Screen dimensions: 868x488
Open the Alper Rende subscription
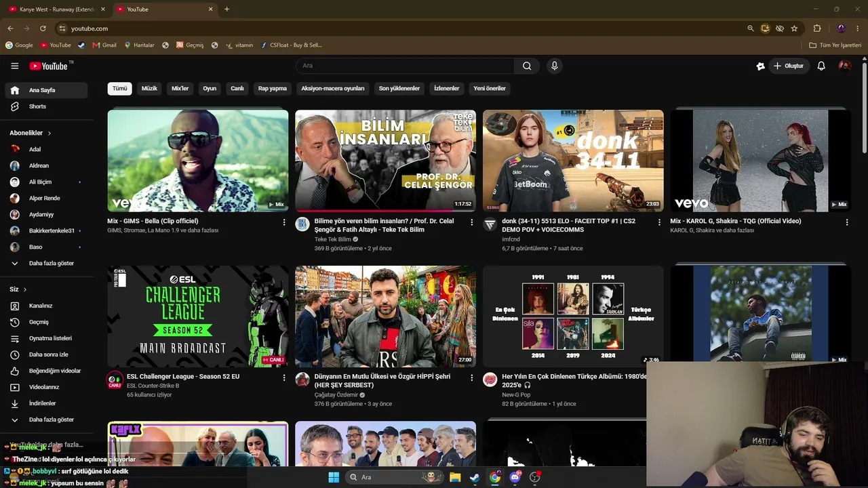coord(47,199)
